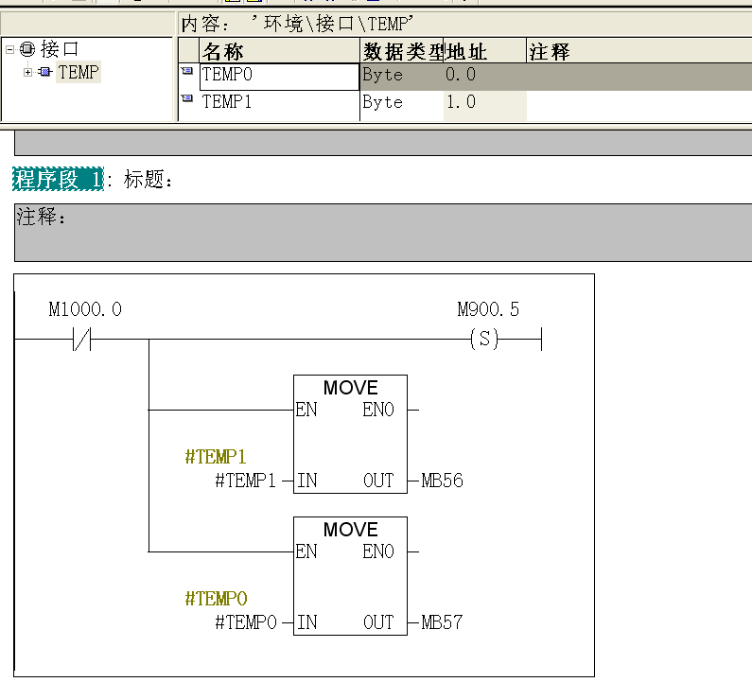Collapse the 接口 tree node
This screenshot has height=700, width=752.
tap(9, 49)
